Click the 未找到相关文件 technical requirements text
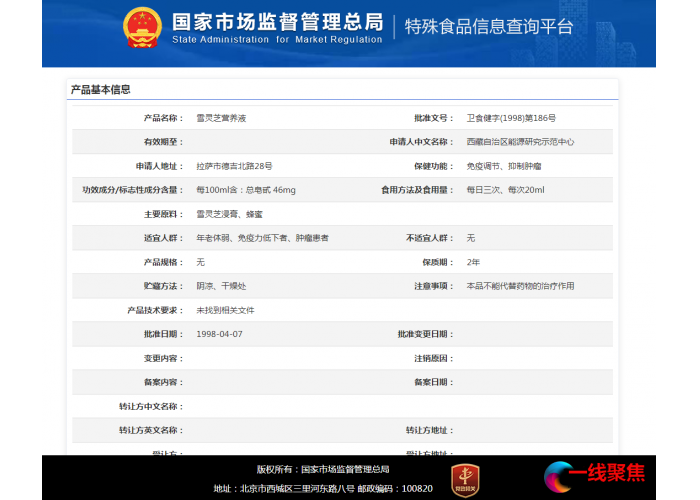 (225, 310)
